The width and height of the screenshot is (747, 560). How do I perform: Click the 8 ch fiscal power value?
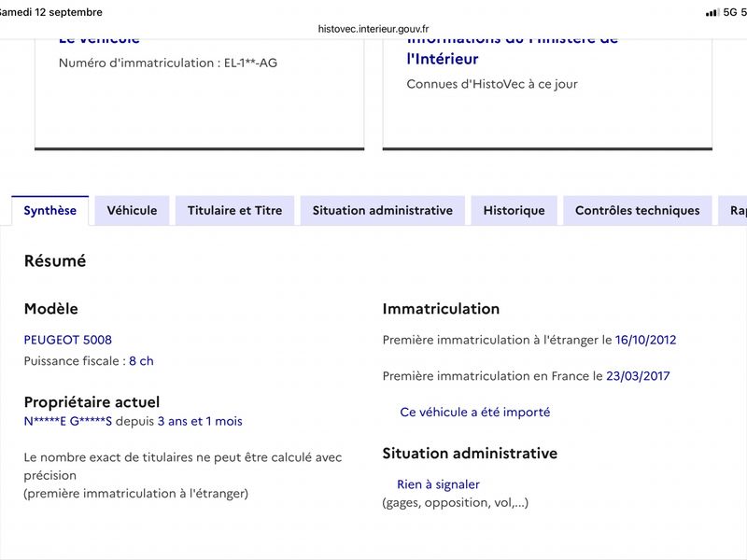click(x=142, y=361)
